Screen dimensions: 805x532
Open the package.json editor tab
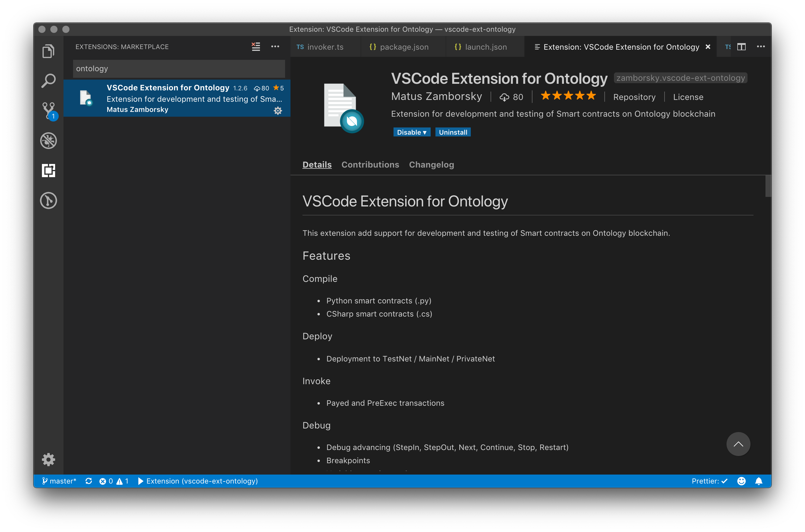pos(403,47)
